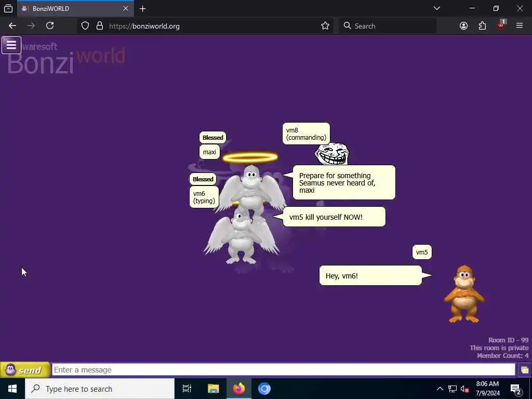Open the notification center icon
The image size is (532, 399).
point(516,389)
